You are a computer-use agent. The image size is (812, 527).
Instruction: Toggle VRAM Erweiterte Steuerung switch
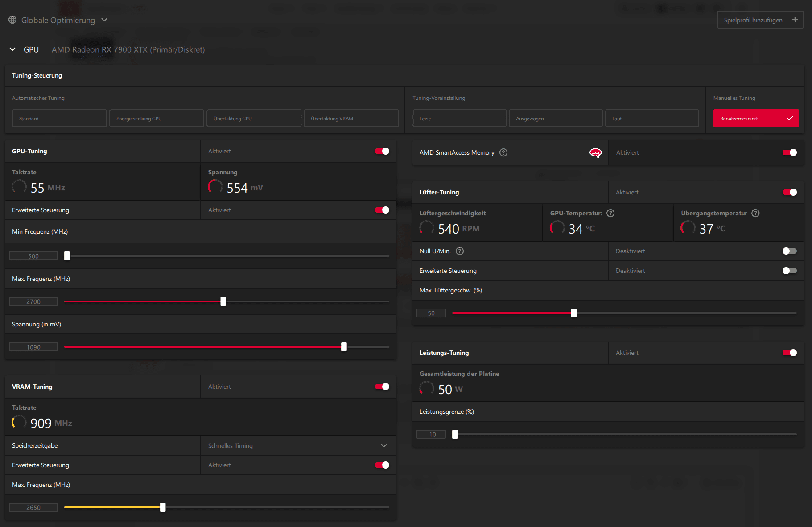point(382,465)
